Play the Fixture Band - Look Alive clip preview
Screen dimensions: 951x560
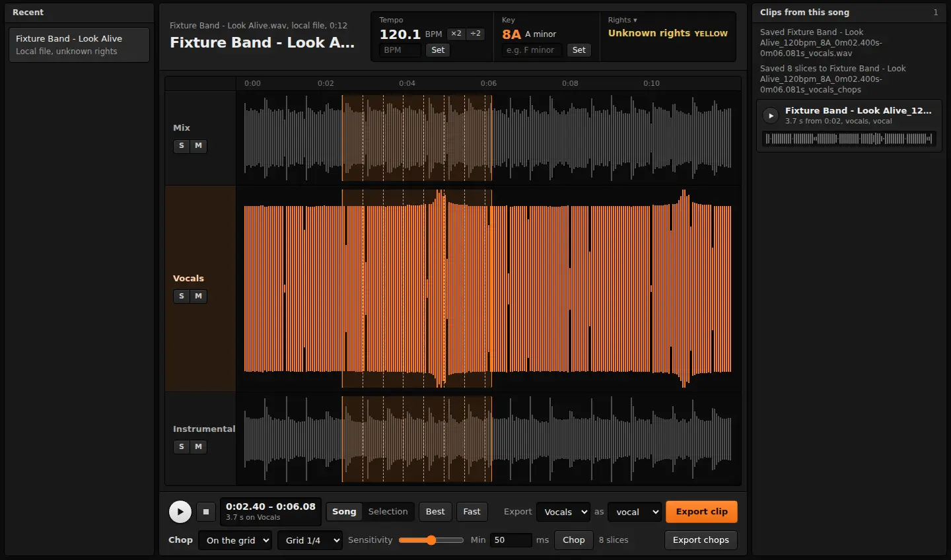pyautogui.click(x=771, y=116)
